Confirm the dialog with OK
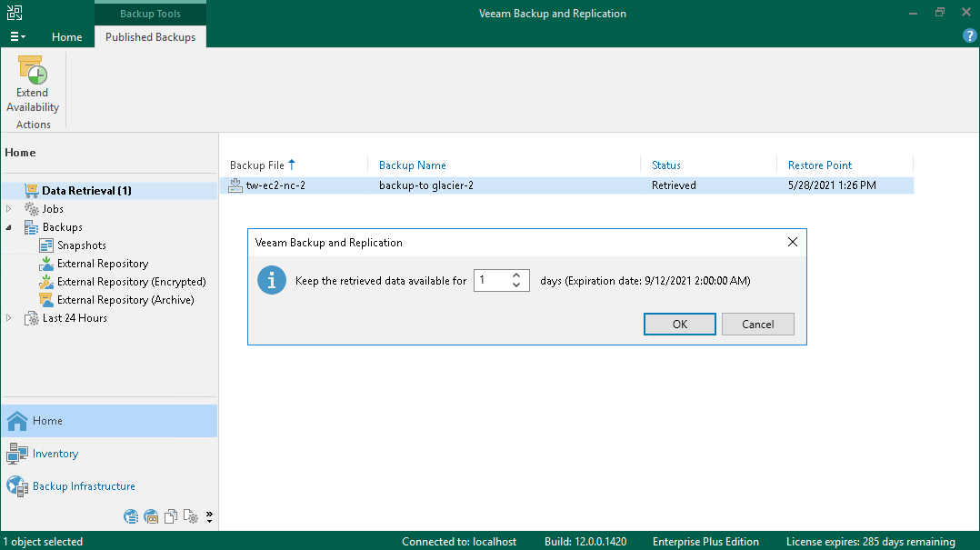The image size is (980, 550). 680,324
